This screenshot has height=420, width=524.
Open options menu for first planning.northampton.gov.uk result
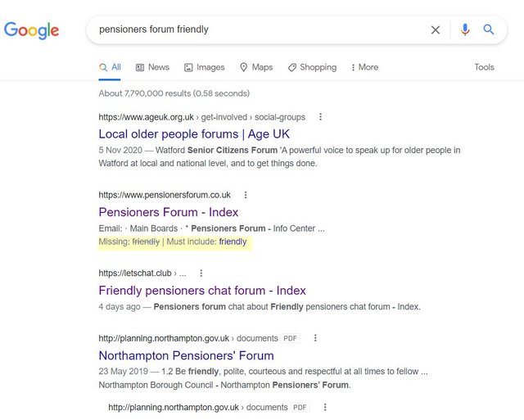[315, 338]
